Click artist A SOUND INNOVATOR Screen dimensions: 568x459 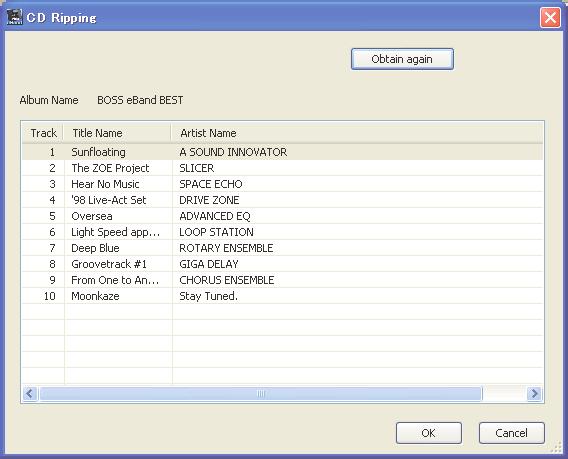pyautogui.click(x=233, y=152)
